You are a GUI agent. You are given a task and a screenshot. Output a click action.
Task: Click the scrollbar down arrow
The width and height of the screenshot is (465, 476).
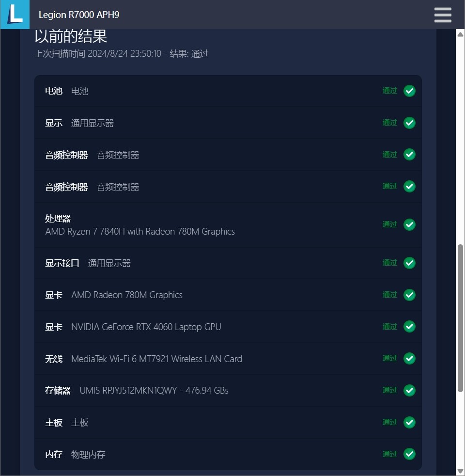[460, 472]
